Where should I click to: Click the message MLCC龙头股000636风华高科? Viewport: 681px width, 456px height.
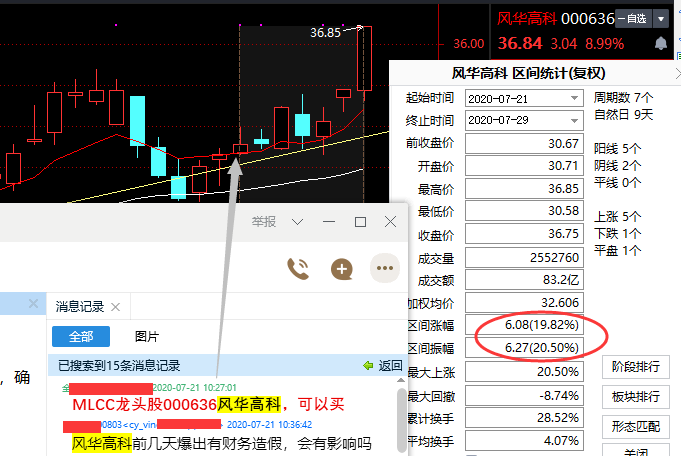tap(208, 405)
